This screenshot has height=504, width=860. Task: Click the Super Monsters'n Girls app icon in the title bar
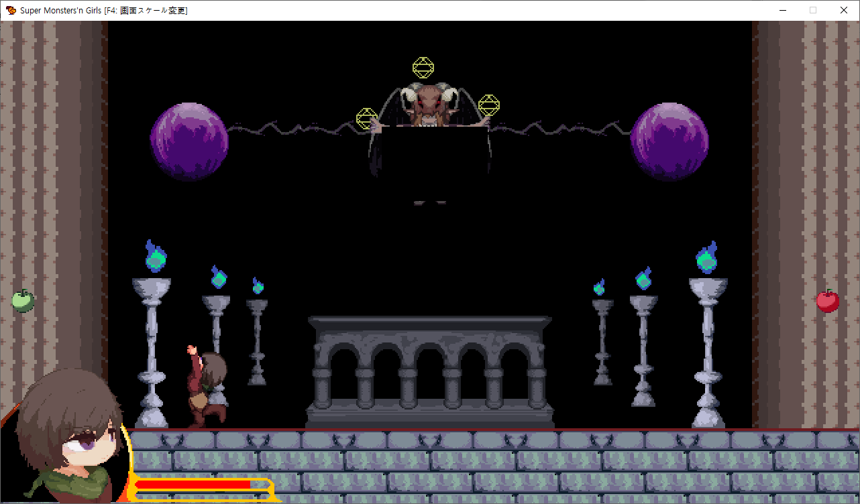[x=11, y=10]
